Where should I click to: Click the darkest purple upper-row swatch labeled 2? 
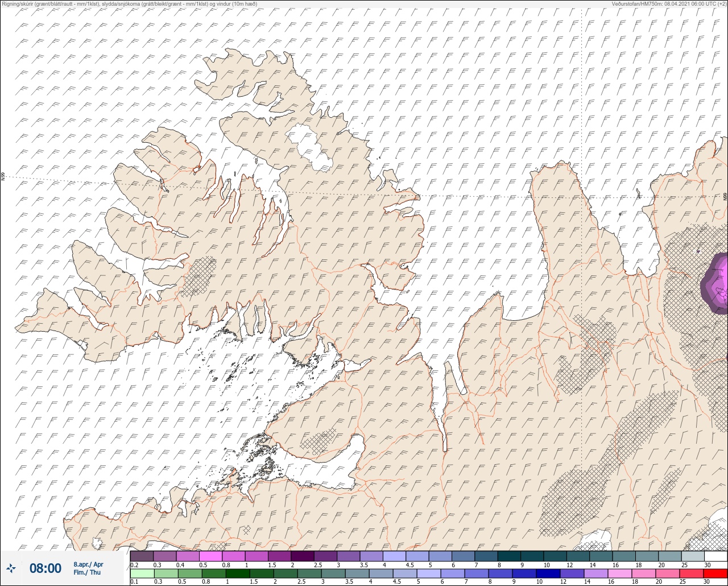(x=303, y=556)
